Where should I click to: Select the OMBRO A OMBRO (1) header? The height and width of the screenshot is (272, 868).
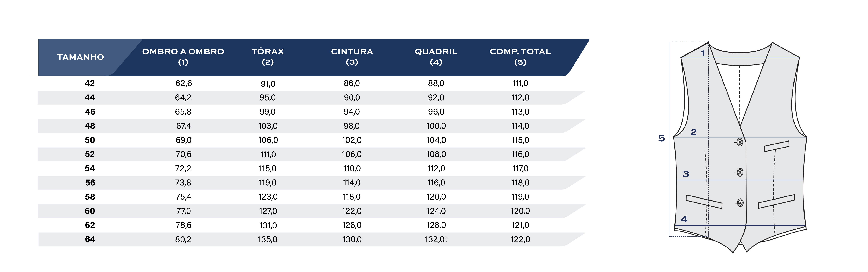183,56
